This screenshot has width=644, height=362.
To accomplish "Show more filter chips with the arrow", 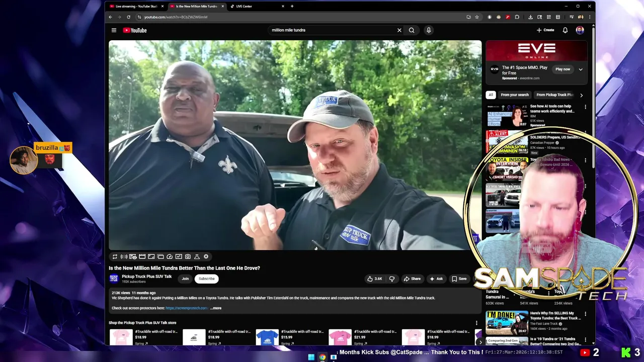I will click(x=581, y=95).
